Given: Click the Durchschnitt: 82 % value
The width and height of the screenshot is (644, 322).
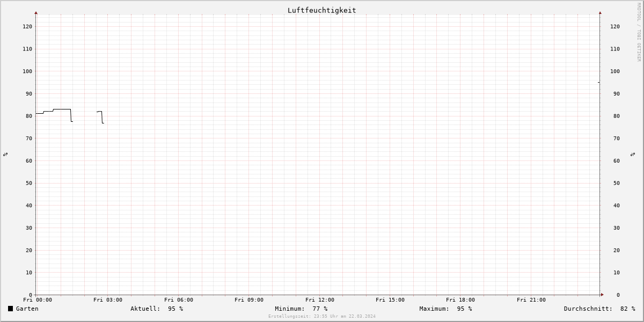Looking at the screenshot, I should pos(599,309).
